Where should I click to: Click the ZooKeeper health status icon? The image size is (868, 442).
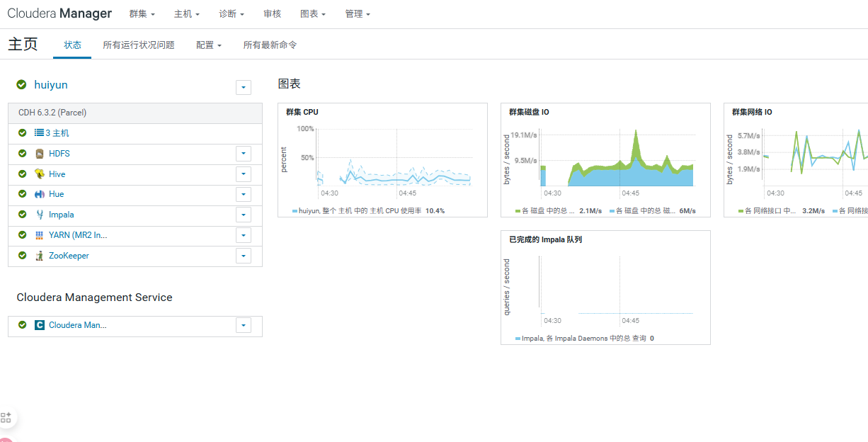22,255
